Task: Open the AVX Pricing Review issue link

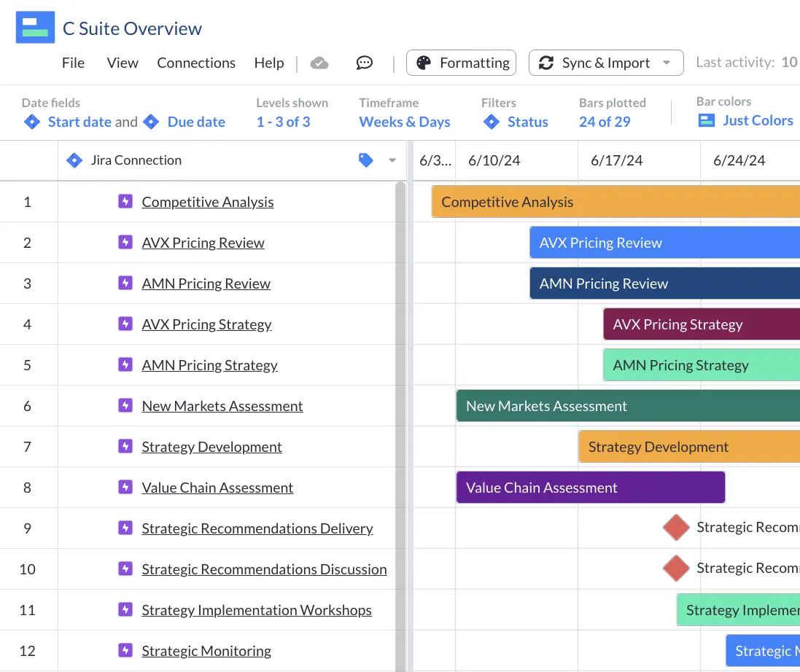Action: point(203,243)
